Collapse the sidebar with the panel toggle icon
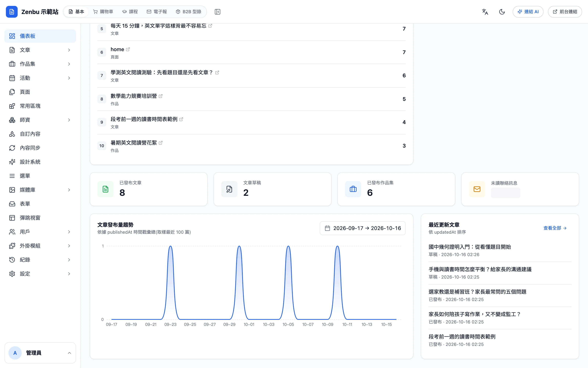 (217, 12)
